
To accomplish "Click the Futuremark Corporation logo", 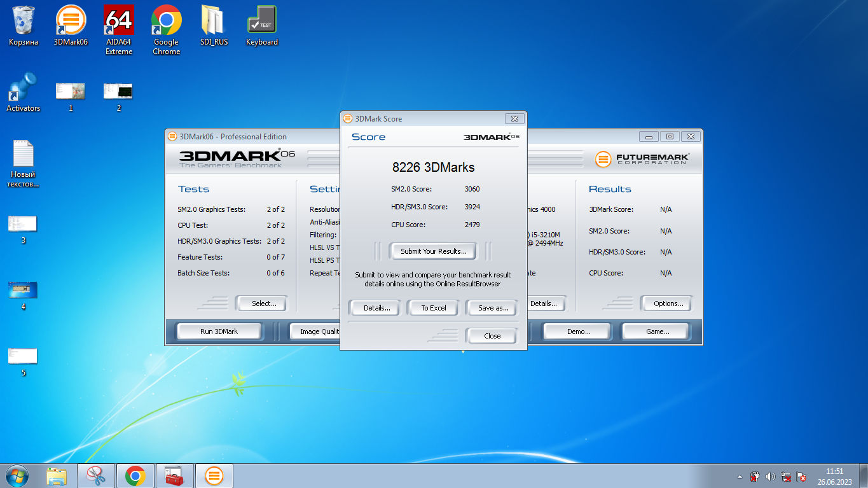I will click(642, 159).
